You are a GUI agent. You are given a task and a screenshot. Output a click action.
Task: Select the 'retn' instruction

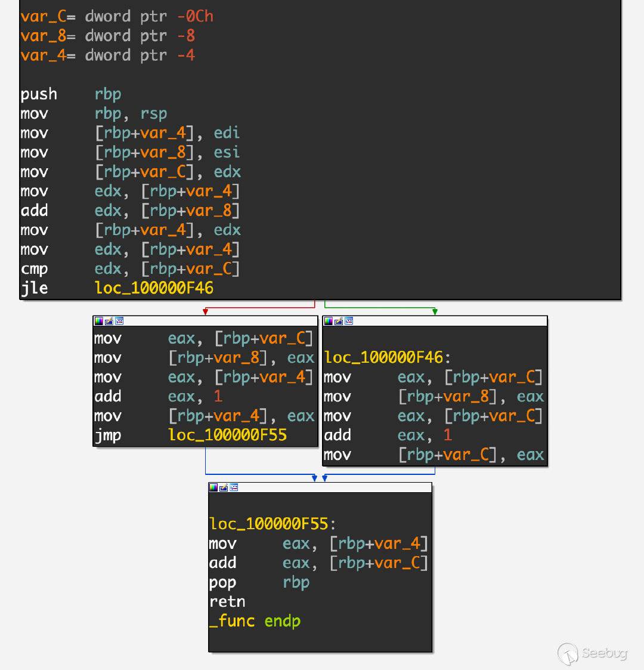click(x=227, y=601)
